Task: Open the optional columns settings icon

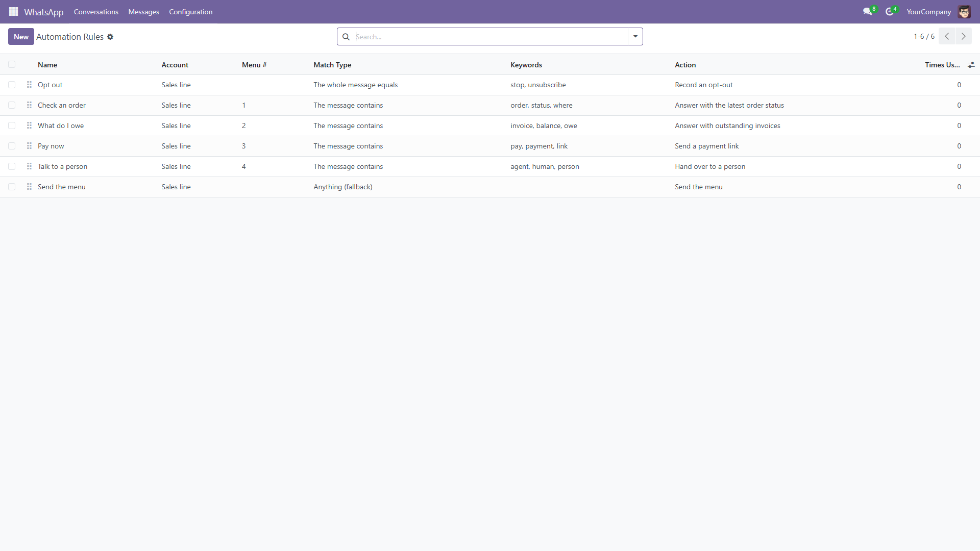Action: 971,65
